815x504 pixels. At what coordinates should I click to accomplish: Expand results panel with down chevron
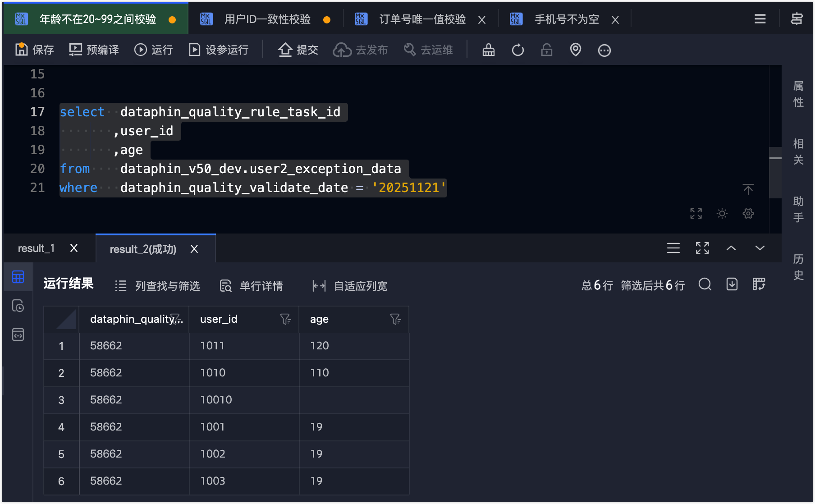(x=760, y=248)
